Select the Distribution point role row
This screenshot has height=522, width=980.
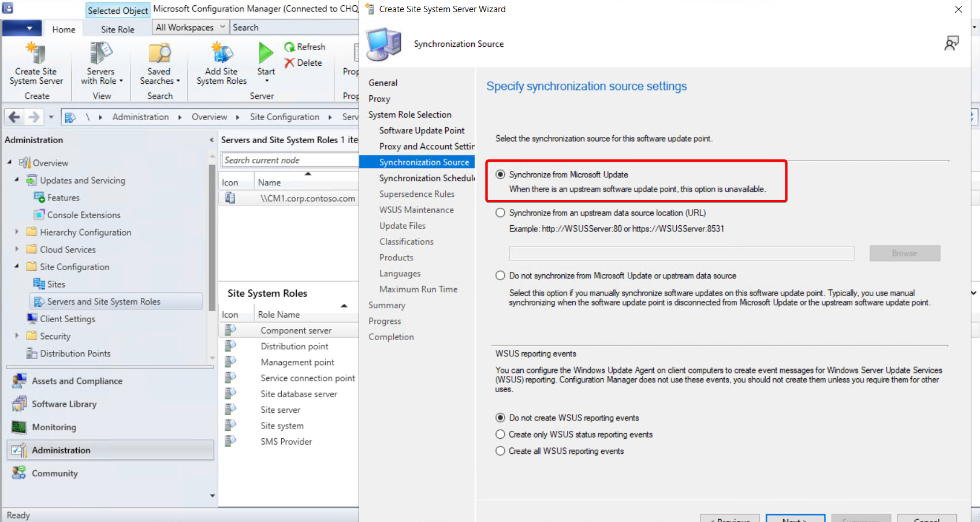[x=289, y=346]
